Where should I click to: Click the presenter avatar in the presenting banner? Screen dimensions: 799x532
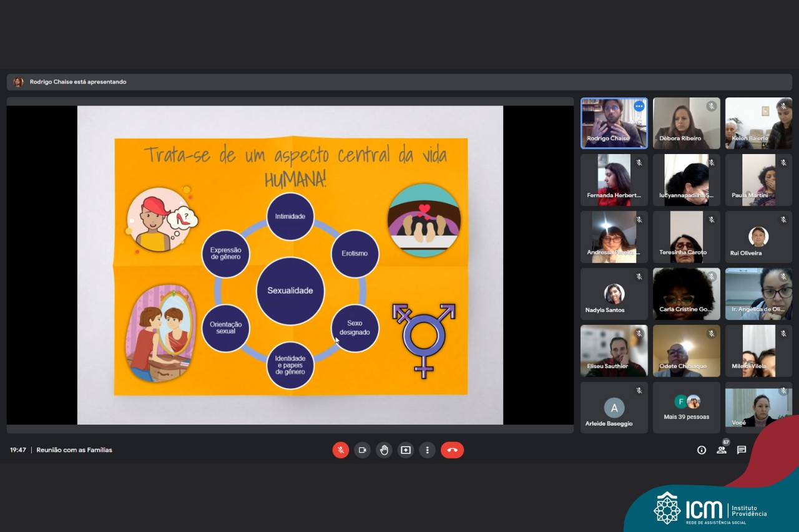click(18, 82)
